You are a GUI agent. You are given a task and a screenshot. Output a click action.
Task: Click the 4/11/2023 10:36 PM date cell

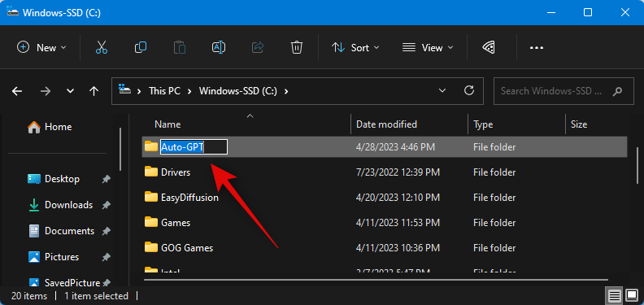(398, 248)
